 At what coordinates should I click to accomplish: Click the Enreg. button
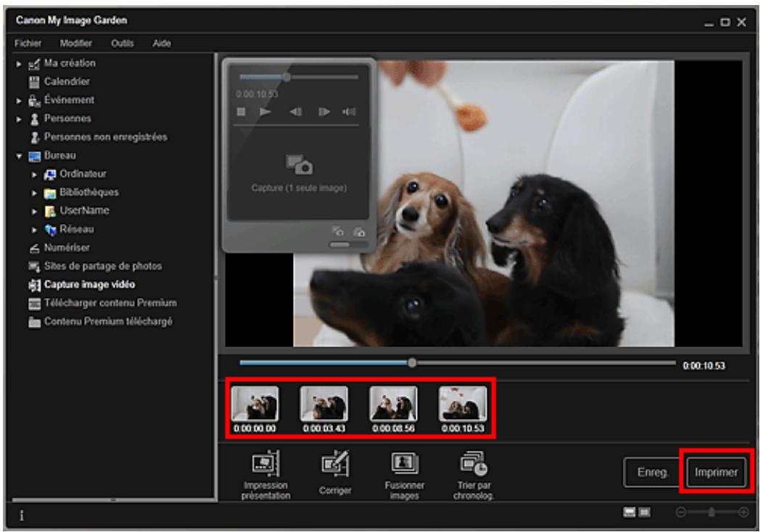point(652,473)
